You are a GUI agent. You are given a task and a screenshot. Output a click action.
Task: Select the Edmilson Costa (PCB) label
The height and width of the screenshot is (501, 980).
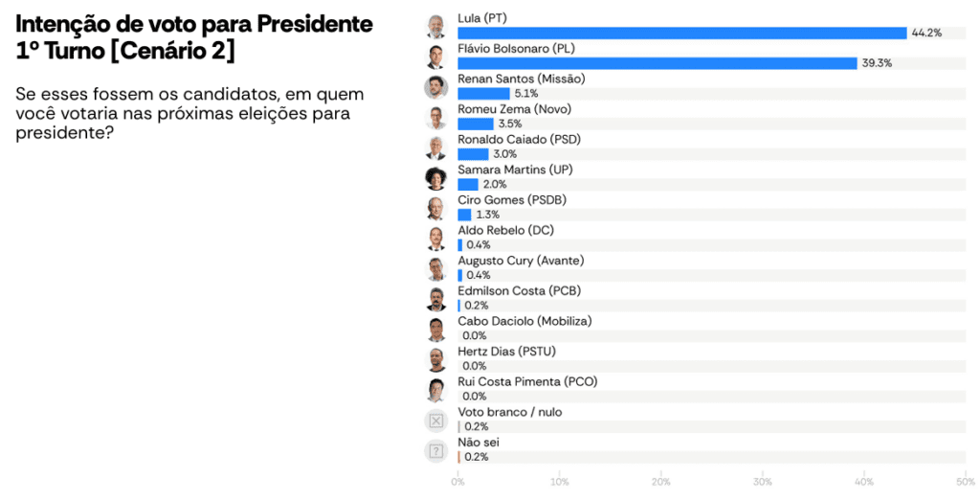pos(519,291)
